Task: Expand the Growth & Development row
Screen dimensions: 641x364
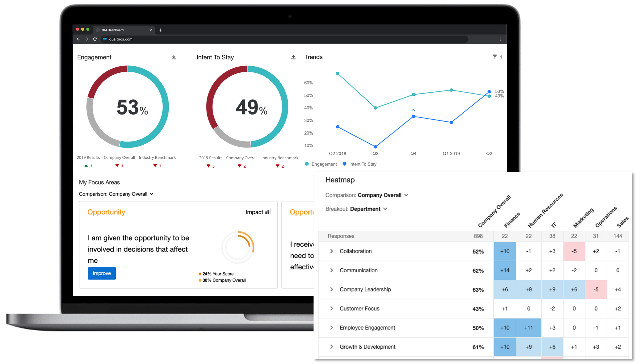Action: (x=332, y=347)
